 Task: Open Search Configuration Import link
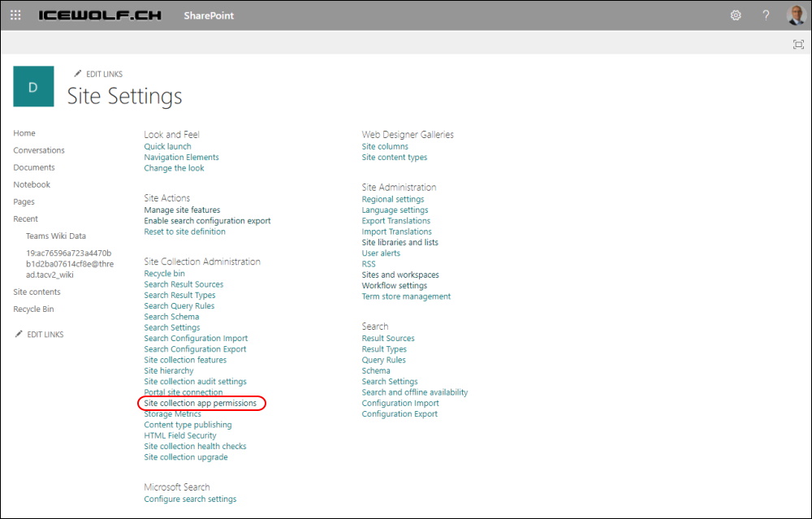196,338
